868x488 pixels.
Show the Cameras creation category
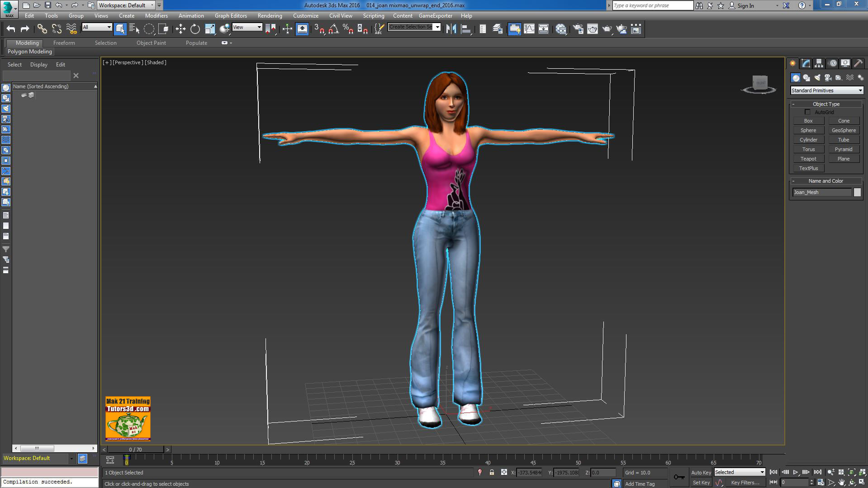click(828, 78)
